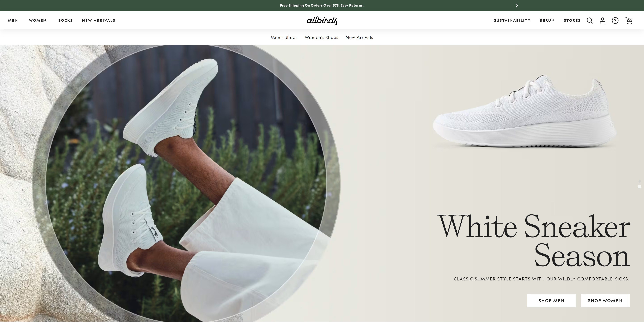Expand the MEN navigation menu
The height and width of the screenshot is (322, 644).
(x=13, y=21)
